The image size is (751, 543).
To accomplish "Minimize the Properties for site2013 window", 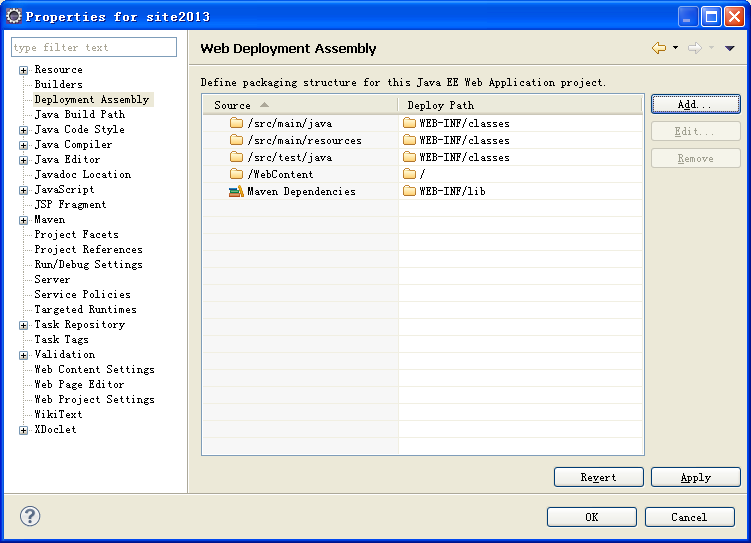I will (x=687, y=17).
